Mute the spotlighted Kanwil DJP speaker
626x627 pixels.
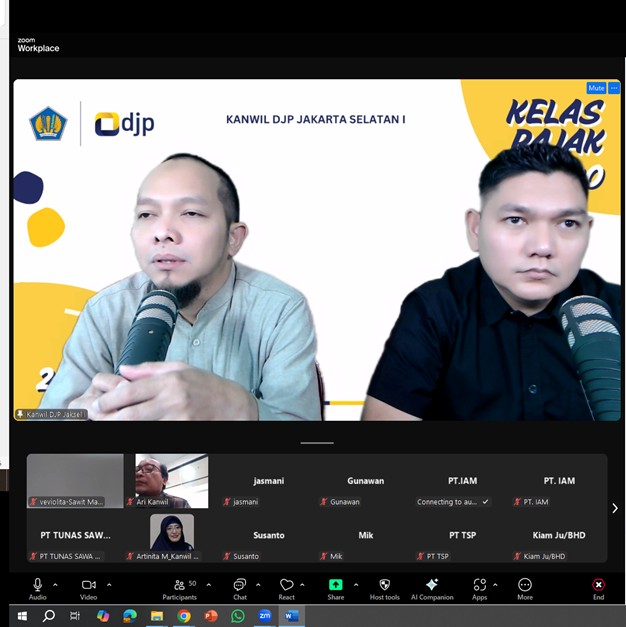[x=595, y=88]
